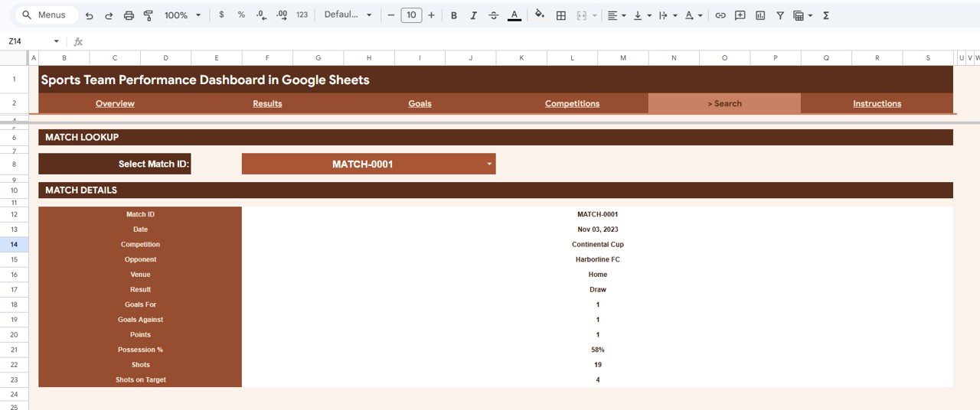This screenshot has width=980, height=410.
Task: Select the > Search tab
Action: [x=724, y=104]
